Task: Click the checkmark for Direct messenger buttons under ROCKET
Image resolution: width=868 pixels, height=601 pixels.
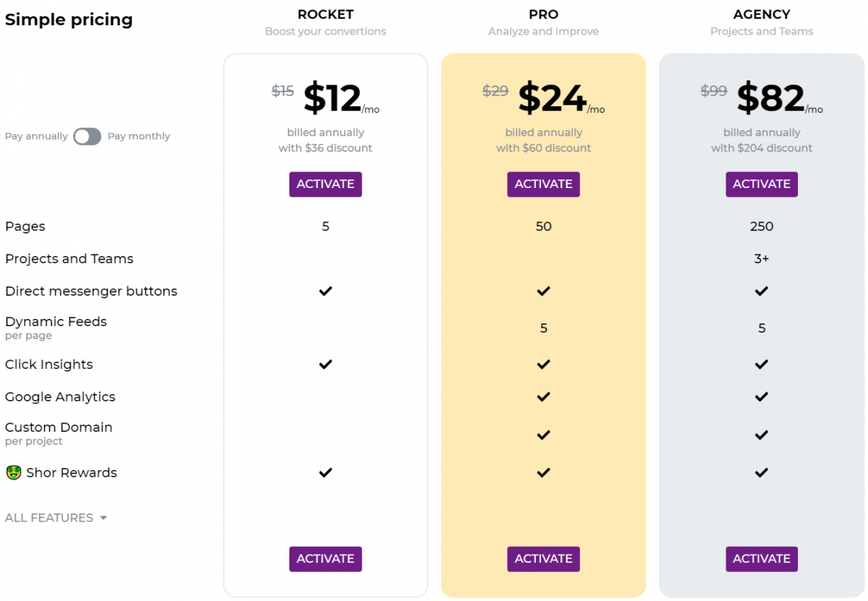Action: pyautogui.click(x=325, y=291)
